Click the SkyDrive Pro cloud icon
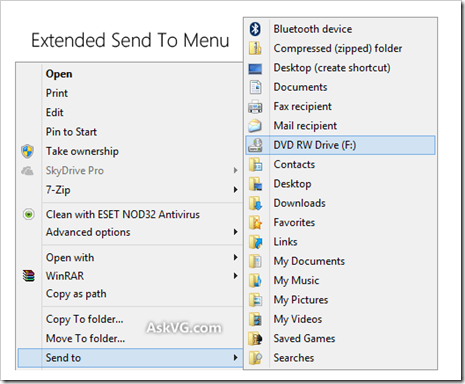The image size is (465, 384). (x=27, y=171)
